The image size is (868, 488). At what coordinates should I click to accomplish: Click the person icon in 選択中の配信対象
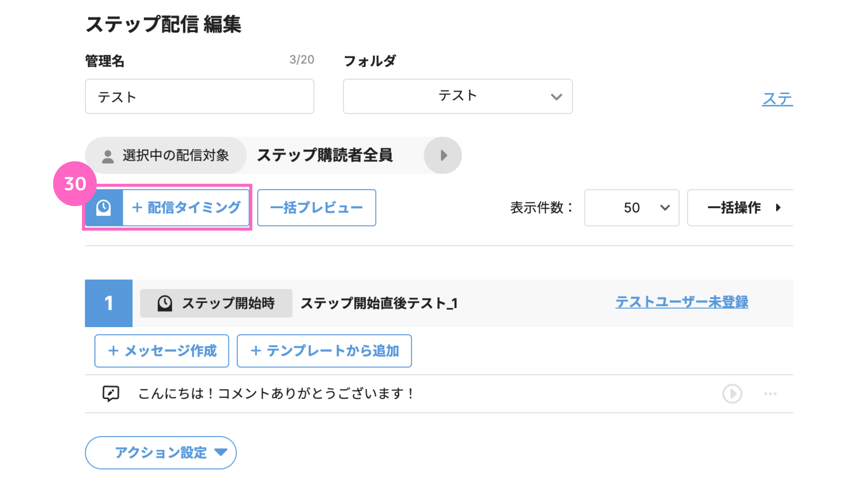108,156
